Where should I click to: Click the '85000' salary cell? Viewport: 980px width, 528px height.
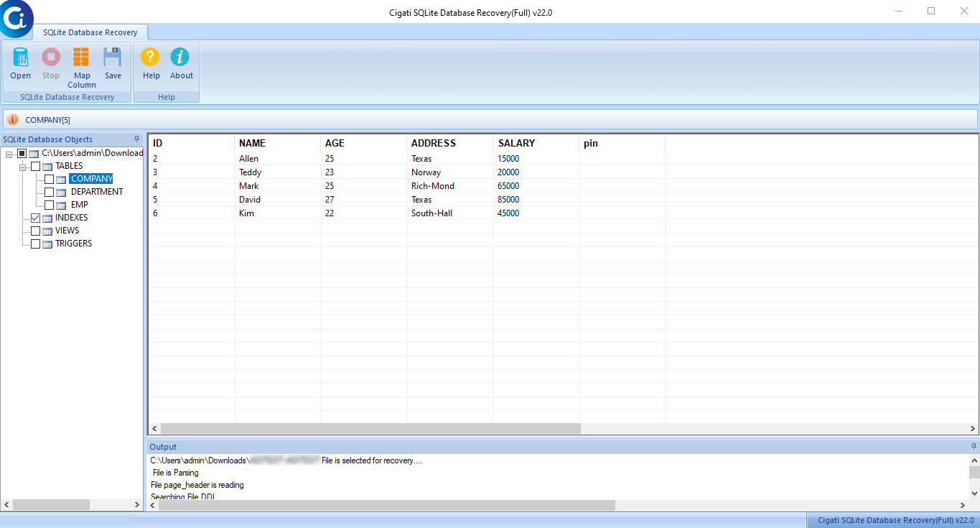pos(536,200)
